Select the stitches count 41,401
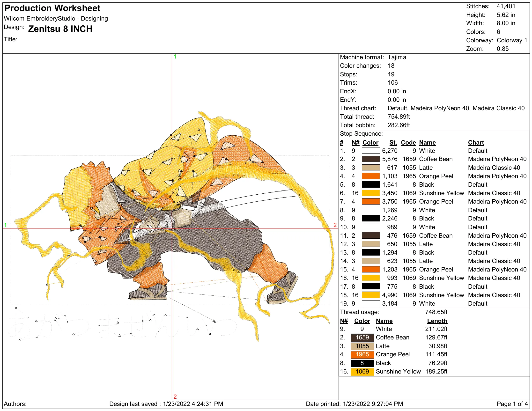532x411 pixels. pyautogui.click(x=506, y=6)
